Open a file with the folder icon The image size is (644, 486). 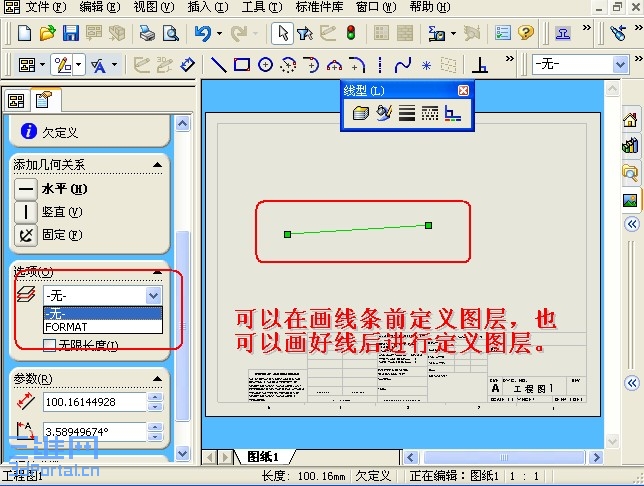tap(47, 34)
